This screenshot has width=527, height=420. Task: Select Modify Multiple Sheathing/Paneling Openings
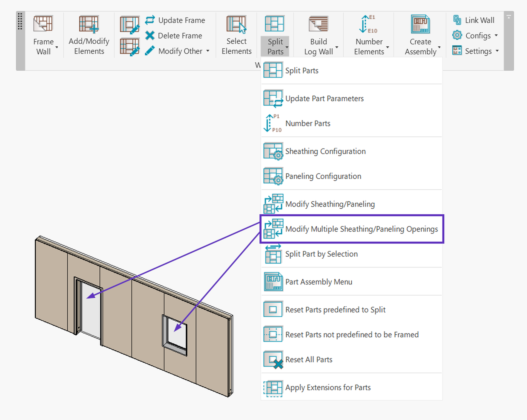pos(361,229)
